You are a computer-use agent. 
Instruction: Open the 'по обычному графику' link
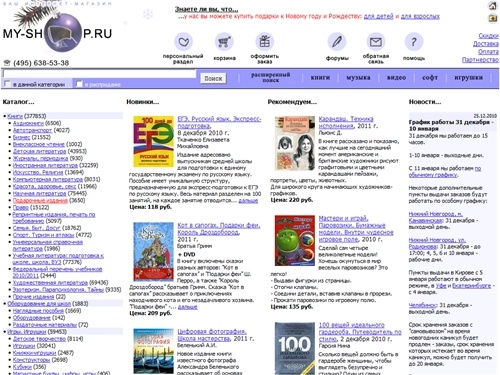coord(445,171)
